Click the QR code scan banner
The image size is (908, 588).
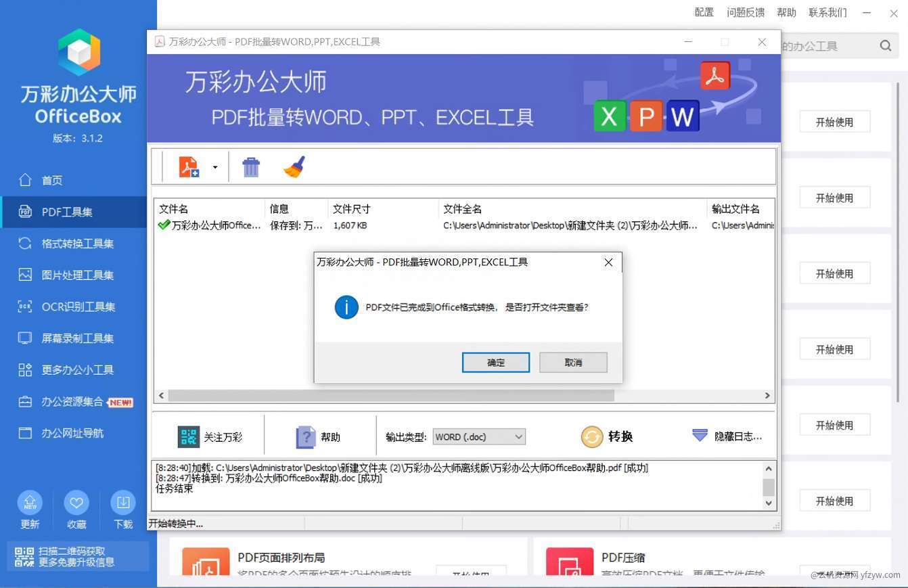tap(78, 556)
